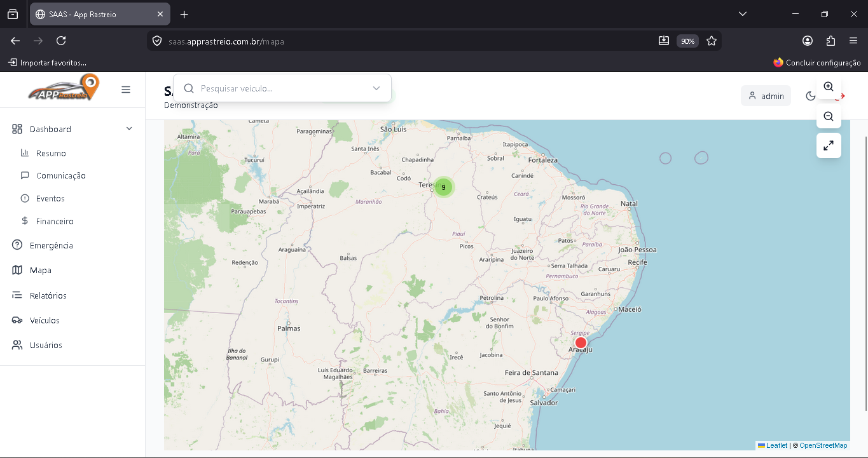
Task: Click the Financeiro dollar sign icon
Action: (x=25, y=222)
